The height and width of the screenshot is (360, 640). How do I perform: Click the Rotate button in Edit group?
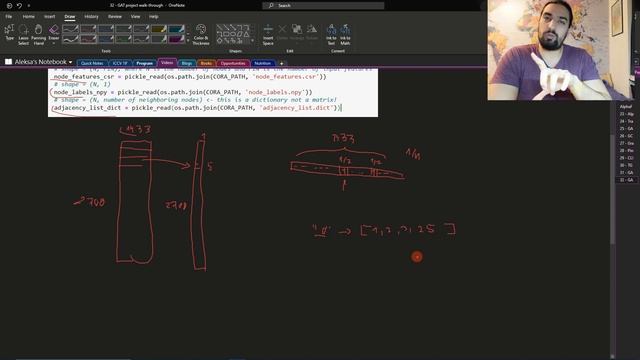click(x=312, y=33)
